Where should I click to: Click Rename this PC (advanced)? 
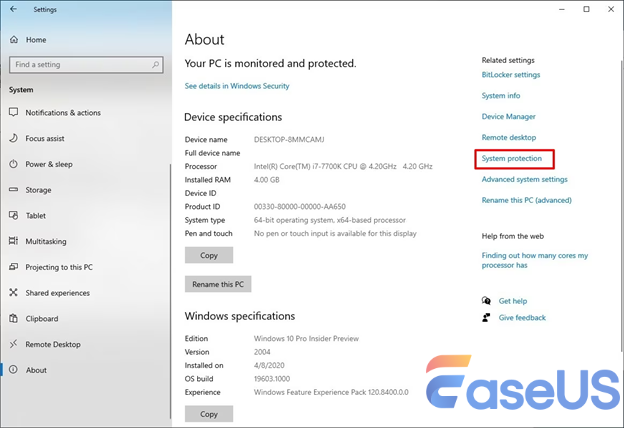point(526,200)
